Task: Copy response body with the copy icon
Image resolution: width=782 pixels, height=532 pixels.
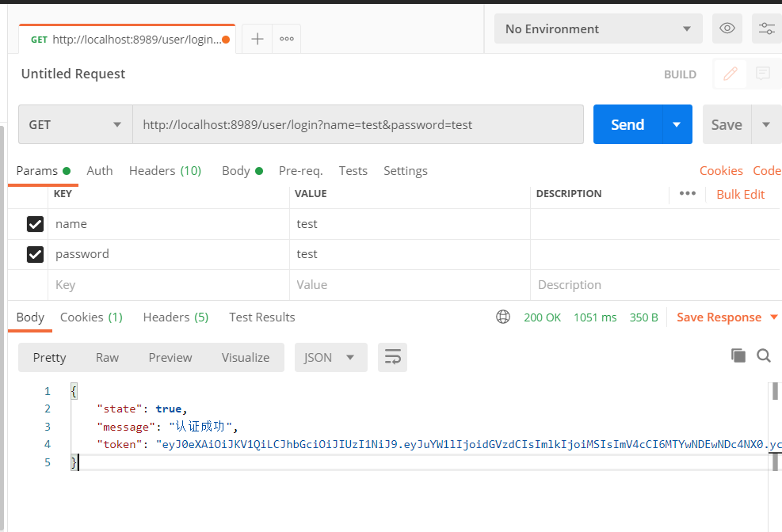Action: [x=738, y=355]
